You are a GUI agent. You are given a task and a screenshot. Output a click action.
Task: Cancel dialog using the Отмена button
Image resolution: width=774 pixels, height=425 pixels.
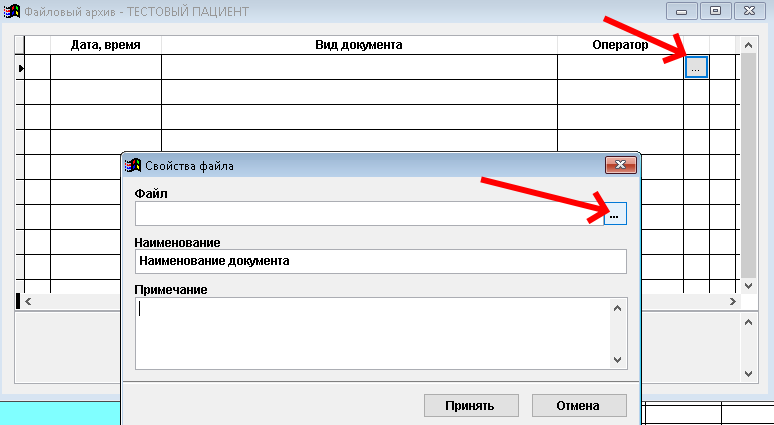[x=579, y=406]
